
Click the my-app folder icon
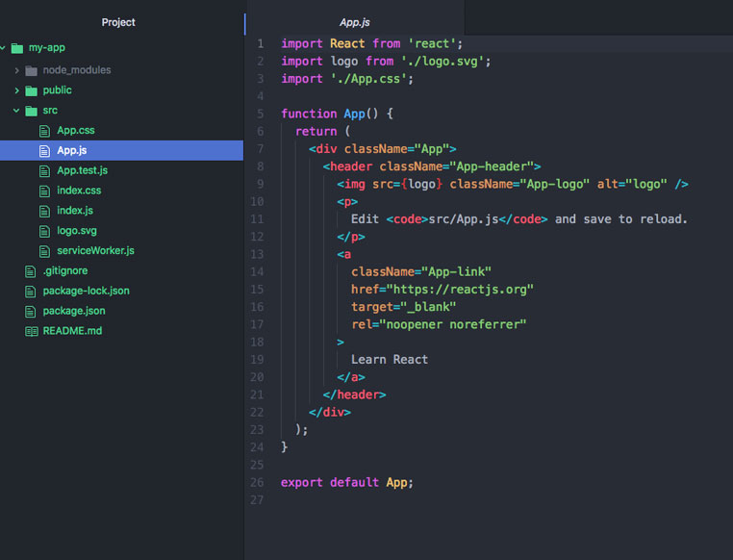[x=17, y=48]
